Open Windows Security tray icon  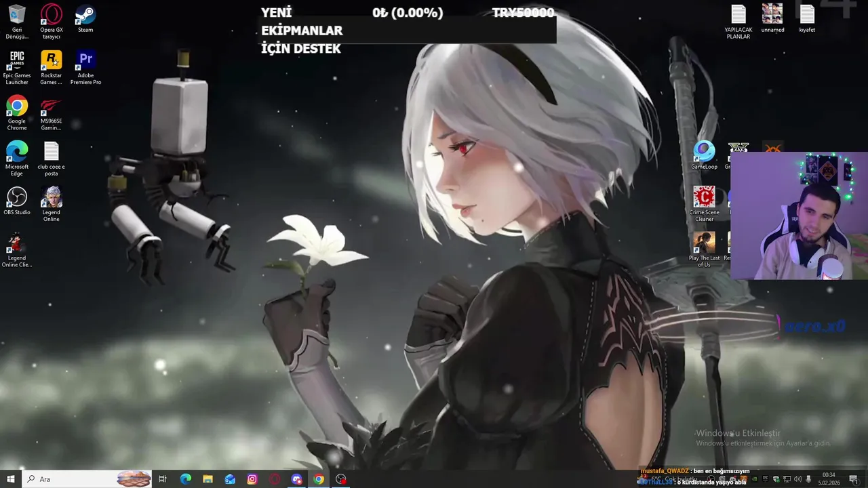tap(776, 479)
